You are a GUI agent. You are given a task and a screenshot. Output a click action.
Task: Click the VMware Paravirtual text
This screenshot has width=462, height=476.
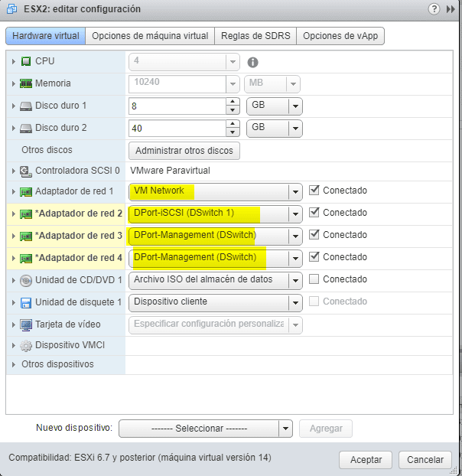(170, 171)
